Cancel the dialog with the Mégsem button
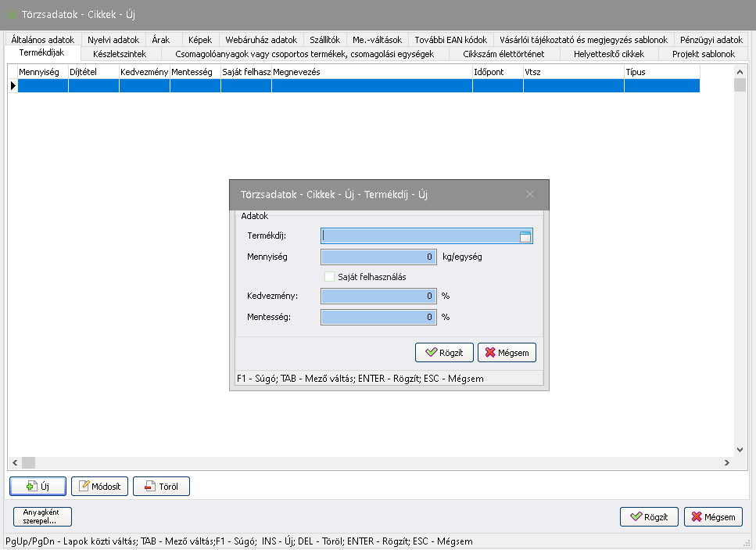Screen dimensions: 756x550 [x=507, y=353]
